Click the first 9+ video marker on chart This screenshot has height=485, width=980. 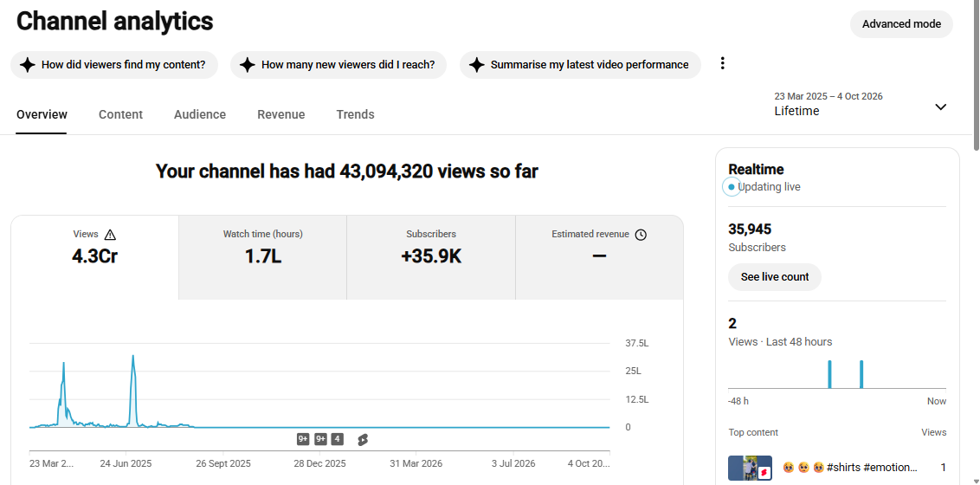[303, 439]
